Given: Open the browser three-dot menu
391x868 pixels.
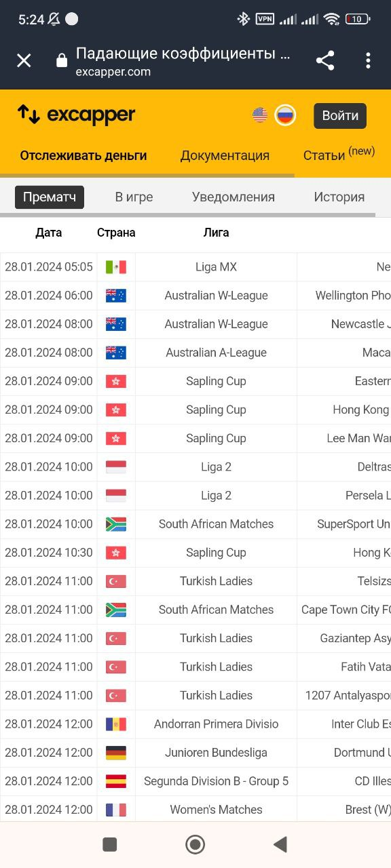Looking at the screenshot, I should [x=368, y=60].
